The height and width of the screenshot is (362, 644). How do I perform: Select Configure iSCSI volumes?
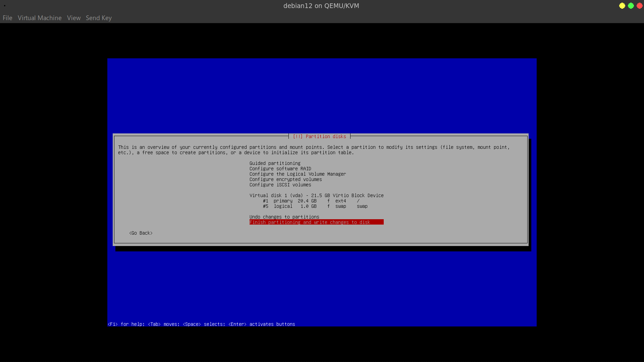(280, 185)
